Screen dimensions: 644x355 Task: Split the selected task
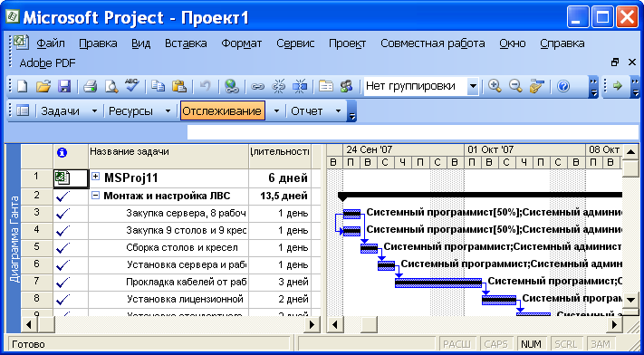[300, 86]
